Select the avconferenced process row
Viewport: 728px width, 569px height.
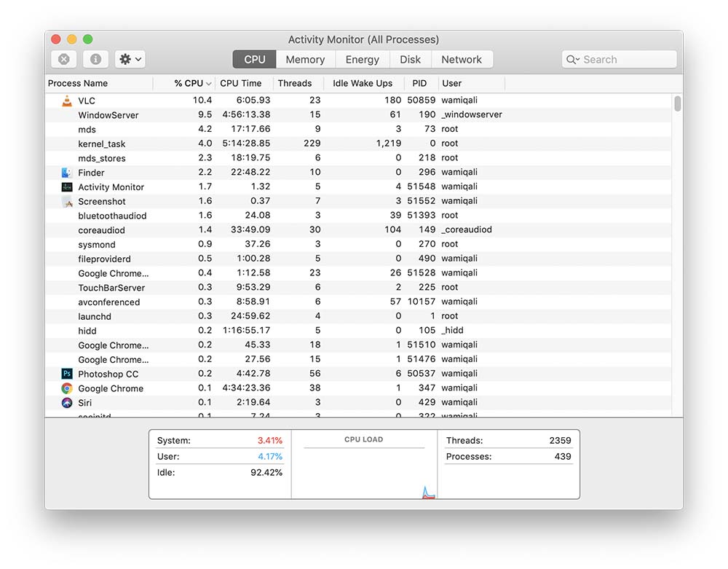click(358, 302)
